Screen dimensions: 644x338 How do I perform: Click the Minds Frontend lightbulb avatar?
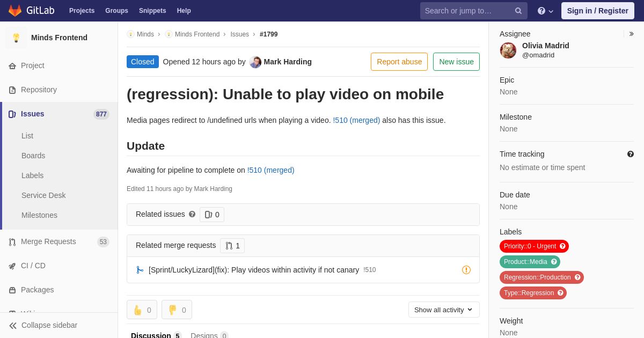click(16, 38)
